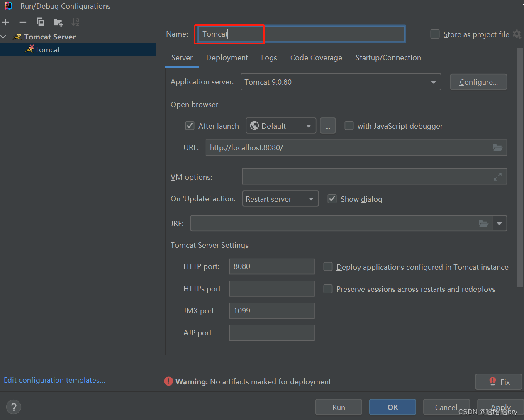This screenshot has width=524, height=420.
Task: Click the Open browser section label
Action: [194, 105]
